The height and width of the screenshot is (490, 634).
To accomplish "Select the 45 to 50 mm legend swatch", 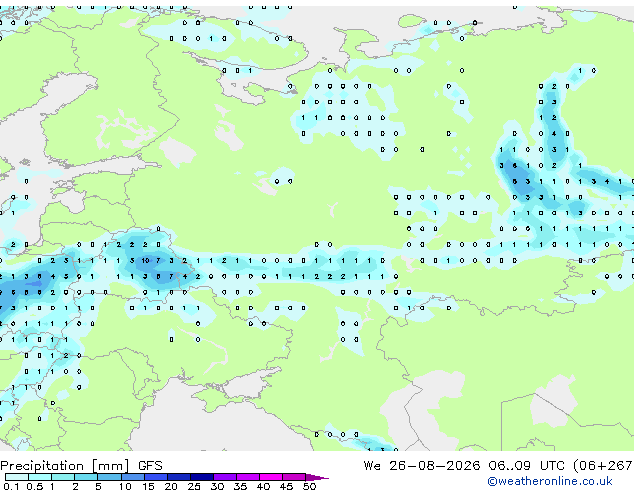I will point(294,477).
